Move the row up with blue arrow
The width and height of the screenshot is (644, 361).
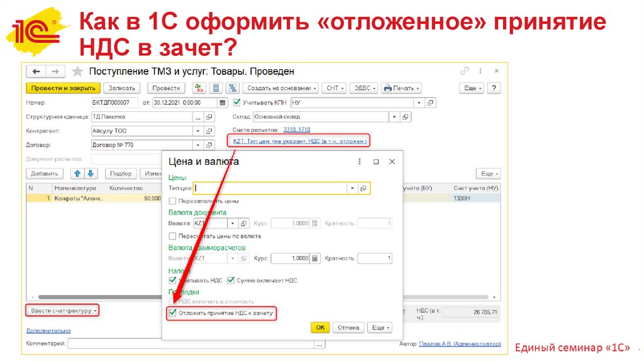point(77,174)
